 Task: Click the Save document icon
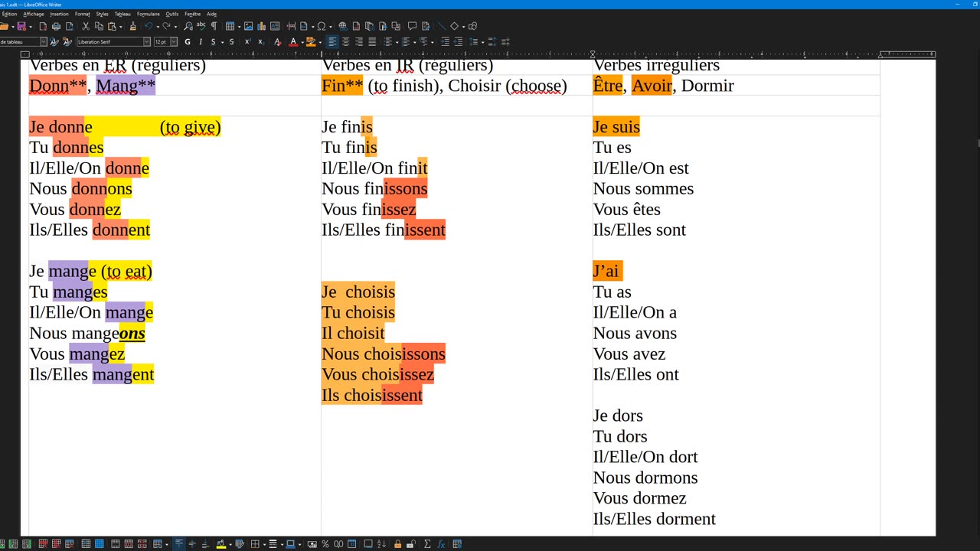21,26
